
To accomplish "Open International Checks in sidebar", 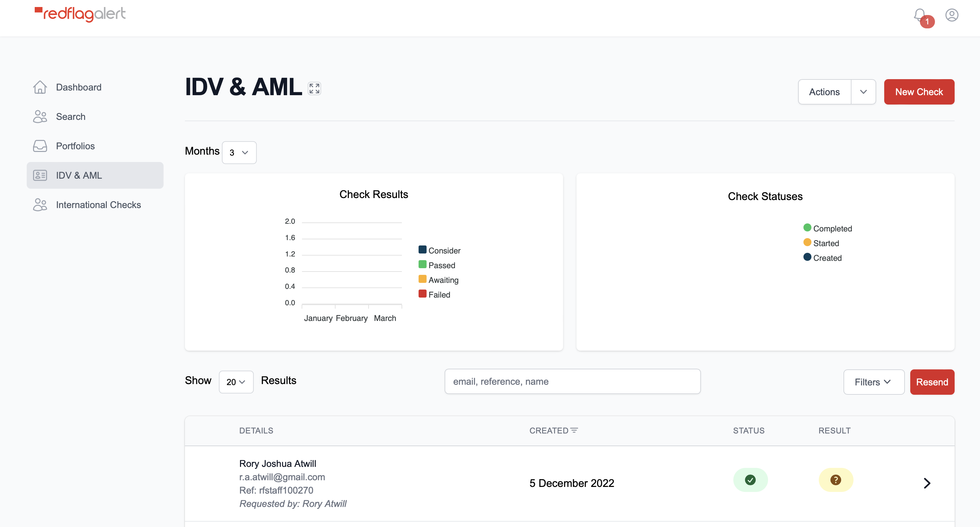I will pyautogui.click(x=98, y=205).
